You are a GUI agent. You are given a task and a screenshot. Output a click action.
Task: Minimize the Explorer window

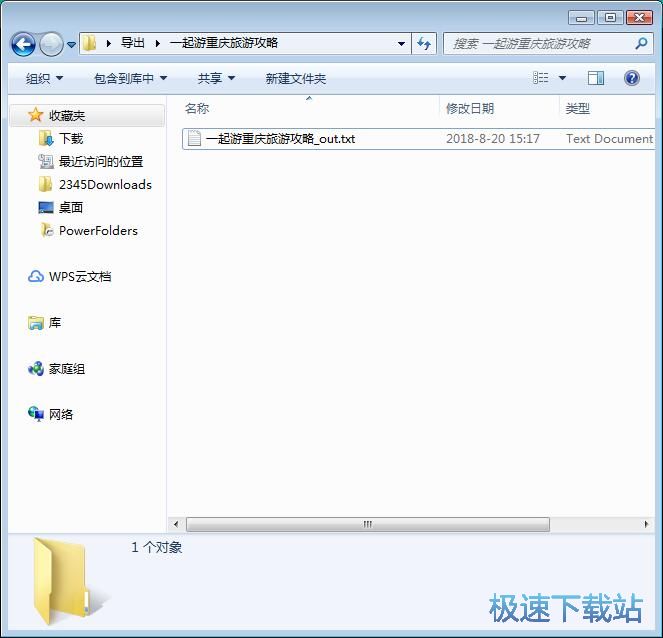581,18
